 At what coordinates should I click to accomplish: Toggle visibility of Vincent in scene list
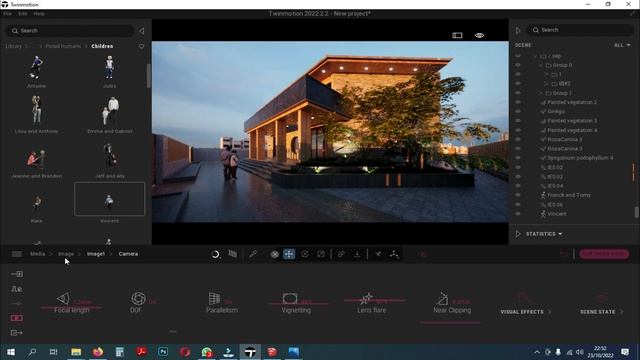point(518,214)
